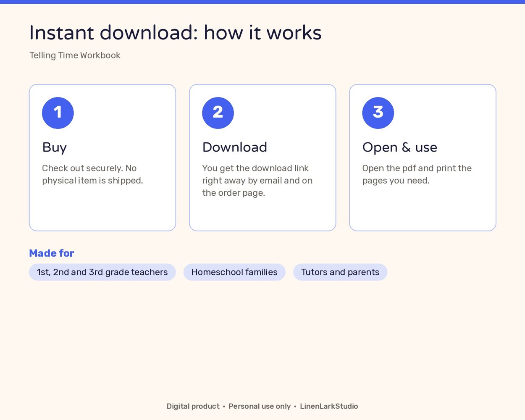Click the 'Check out securely' description text

pos(92,174)
